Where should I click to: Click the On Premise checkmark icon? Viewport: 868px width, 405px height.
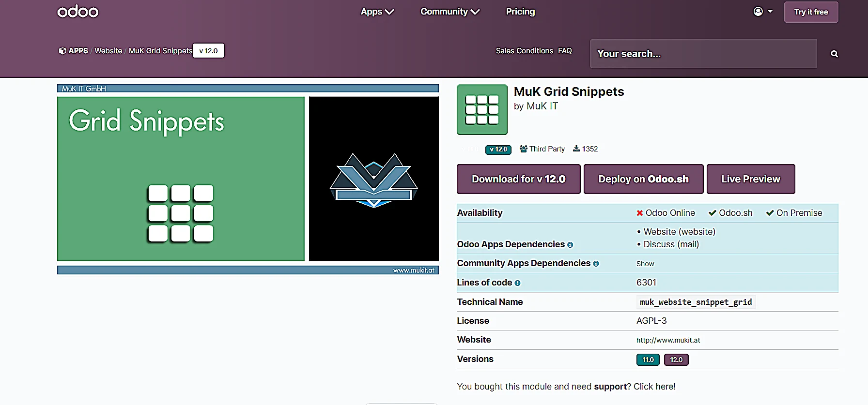point(770,213)
